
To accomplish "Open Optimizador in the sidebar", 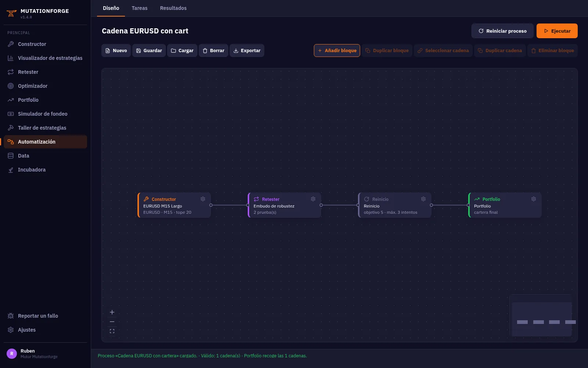I will coord(45,86).
